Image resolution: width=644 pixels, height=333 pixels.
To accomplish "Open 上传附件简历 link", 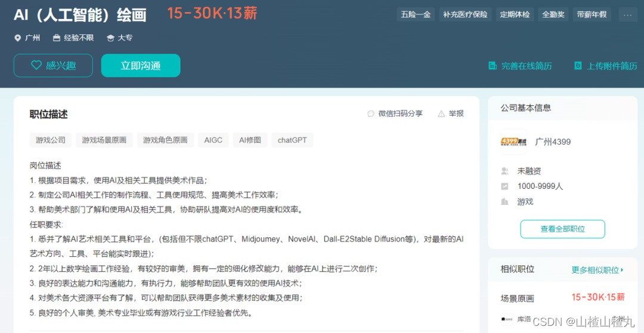I will [x=612, y=66].
